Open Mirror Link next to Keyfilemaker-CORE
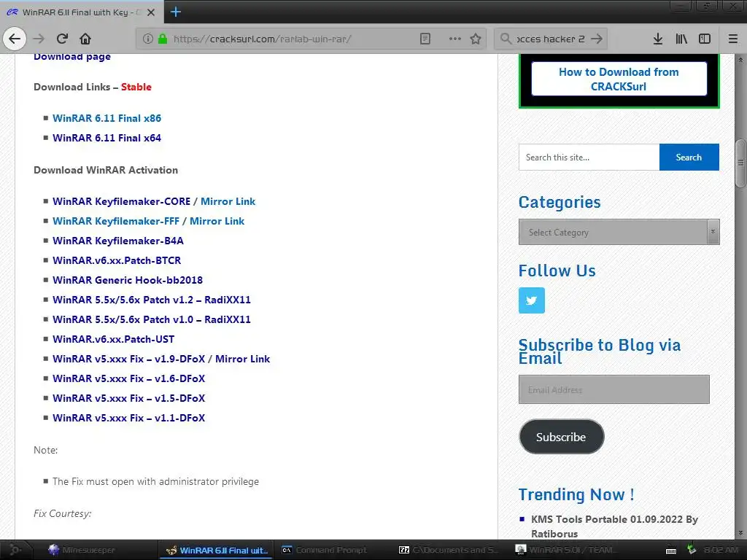Image resolution: width=747 pixels, height=560 pixels. click(228, 201)
